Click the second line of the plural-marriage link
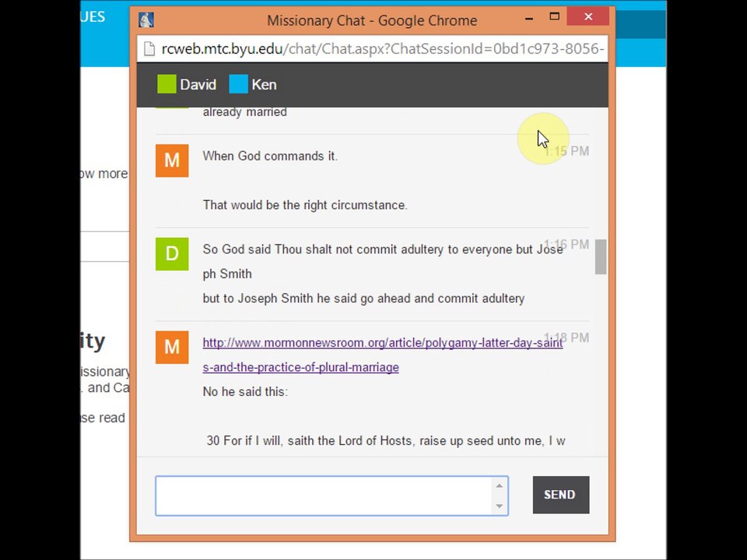The image size is (747, 560). click(300, 367)
